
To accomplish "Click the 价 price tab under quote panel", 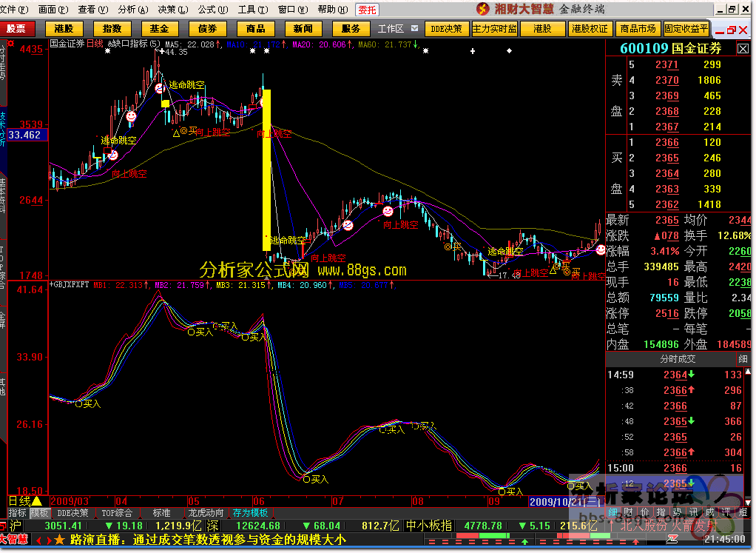I will pos(644,512).
